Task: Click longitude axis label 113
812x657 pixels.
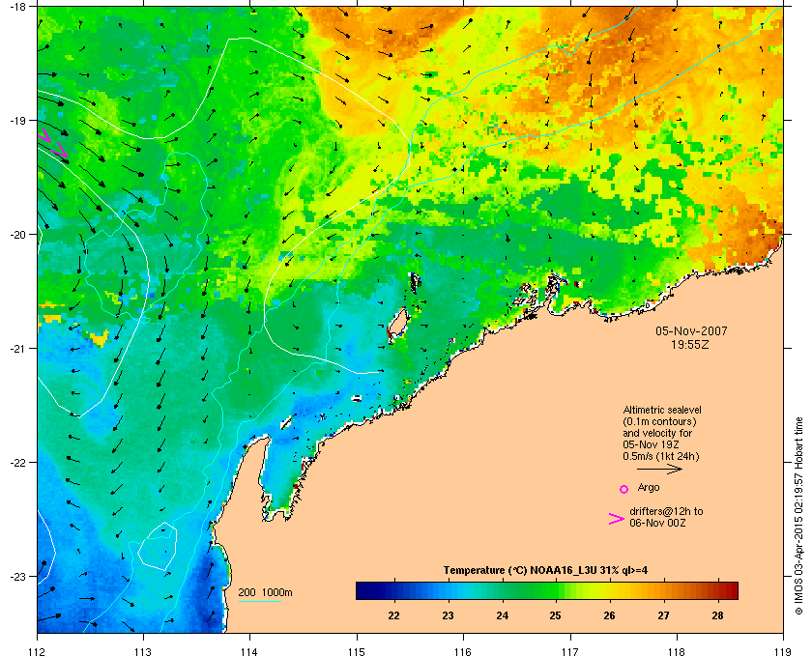Action: [x=143, y=651]
